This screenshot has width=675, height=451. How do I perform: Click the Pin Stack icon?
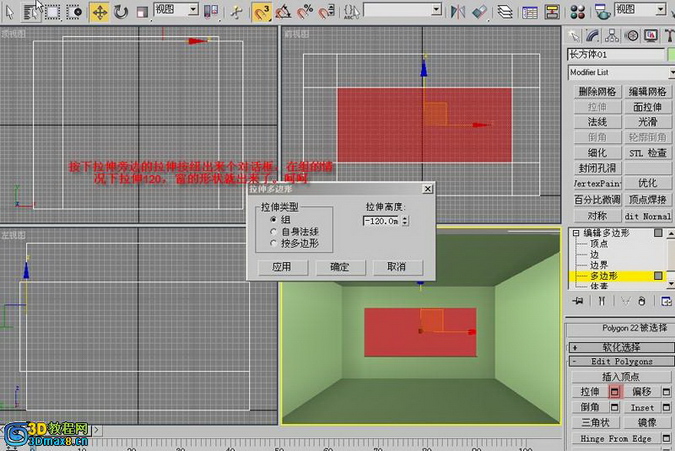[x=576, y=300]
